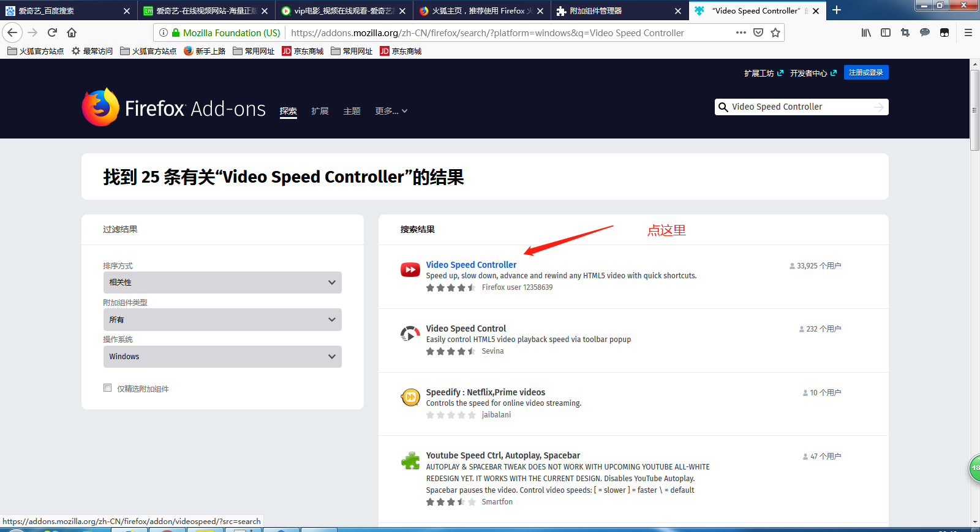Viewport: 980px width, 532px height.
Task: Open the 附加组件类型 dropdown showing 所有
Action: tap(222, 320)
